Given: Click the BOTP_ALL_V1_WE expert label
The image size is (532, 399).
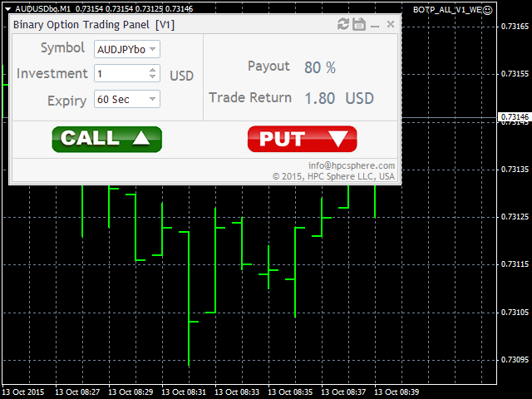Looking at the screenshot, I should click(x=447, y=10).
